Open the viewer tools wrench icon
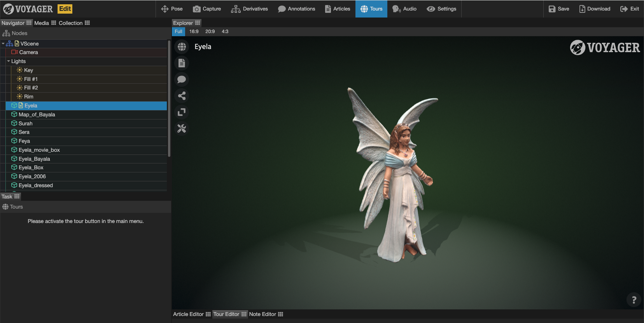The height and width of the screenshot is (323, 644). (182, 128)
